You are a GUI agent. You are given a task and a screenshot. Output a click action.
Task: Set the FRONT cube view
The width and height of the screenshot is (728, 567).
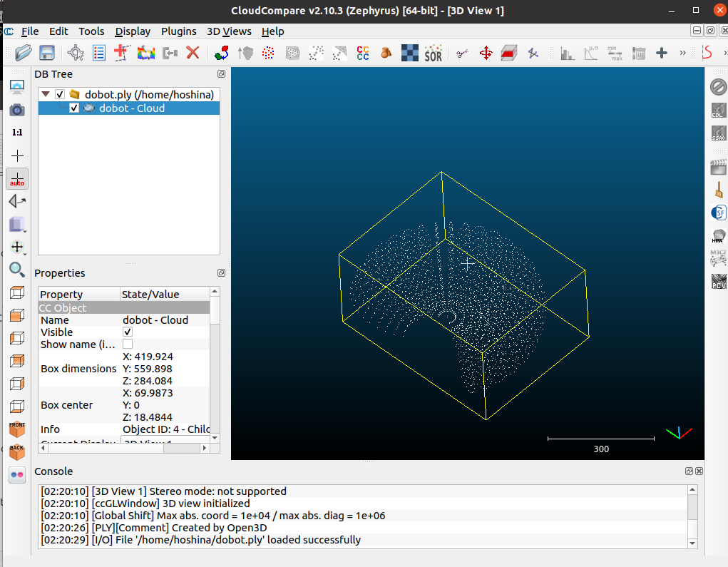(17, 429)
